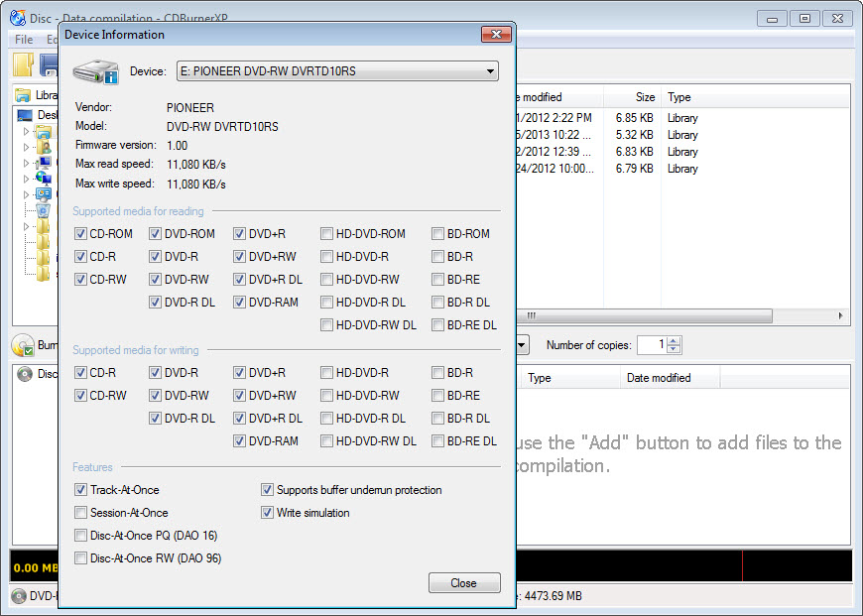Select the Computer icon in the folder tree
The width and height of the screenshot is (863, 616).
coord(44,163)
